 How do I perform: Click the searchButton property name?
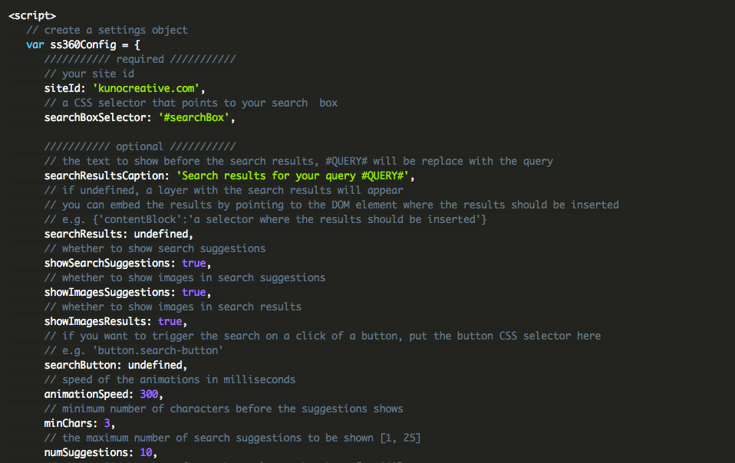[x=82, y=365]
